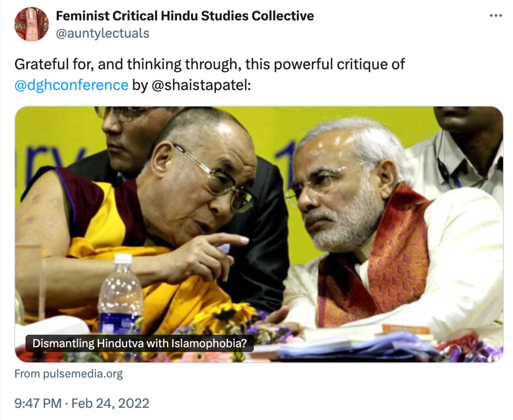Viewport: 513px width, 420px height.
Task: Open the @dghconference mention link
Action: tap(71, 85)
